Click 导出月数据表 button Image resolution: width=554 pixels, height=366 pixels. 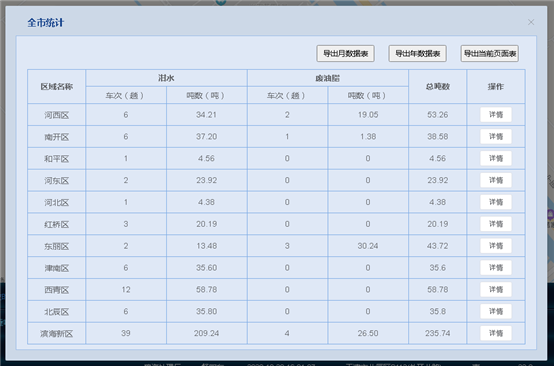346,53
